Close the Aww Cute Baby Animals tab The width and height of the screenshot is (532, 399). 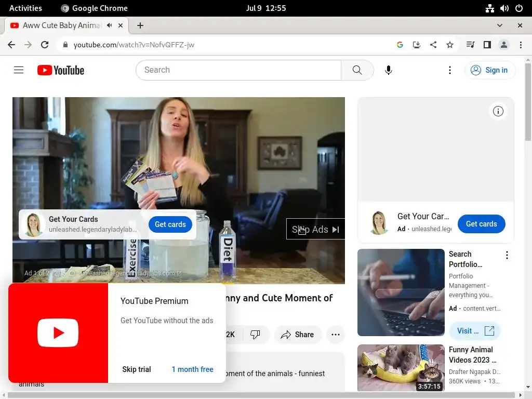(x=121, y=25)
